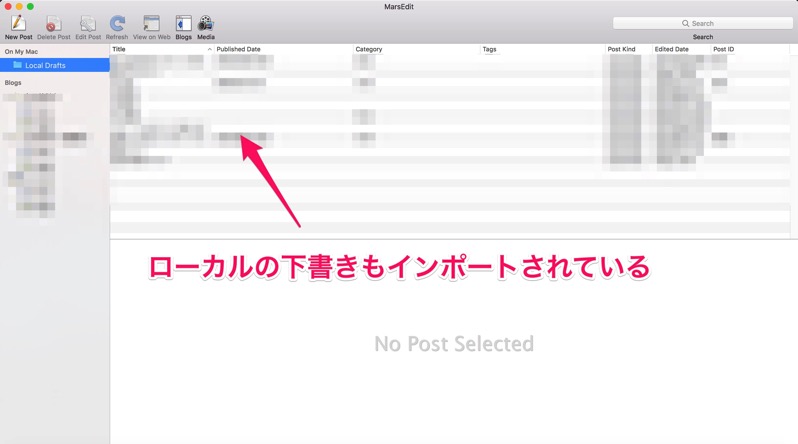Viewport: 798px width, 444px height.
Task: Click the Edit Post toolbar icon
Action: (x=88, y=23)
